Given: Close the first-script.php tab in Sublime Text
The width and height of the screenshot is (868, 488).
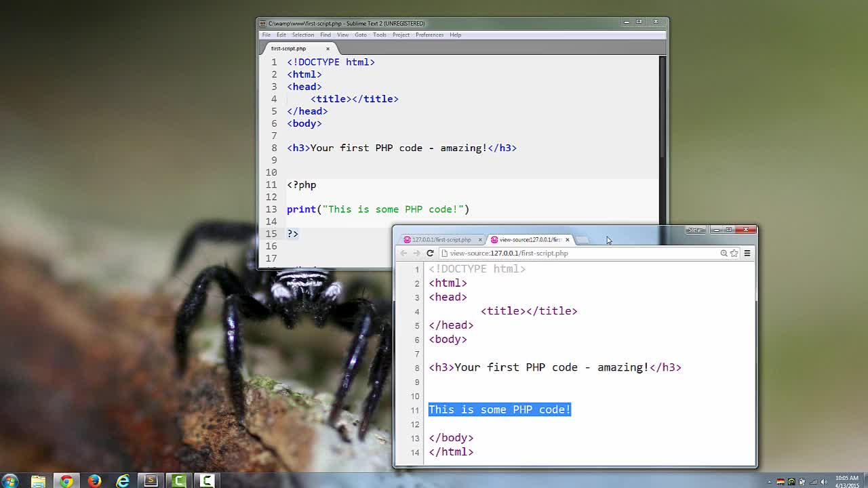Looking at the screenshot, I should (x=328, y=48).
